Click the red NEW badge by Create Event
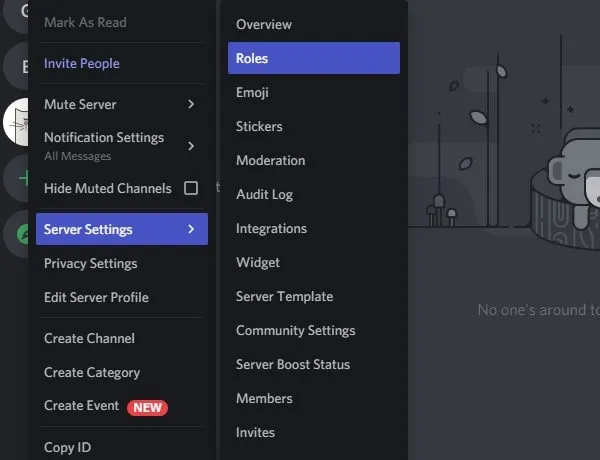Viewport: 600px width, 460px height. pyautogui.click(x=147, y=408)
